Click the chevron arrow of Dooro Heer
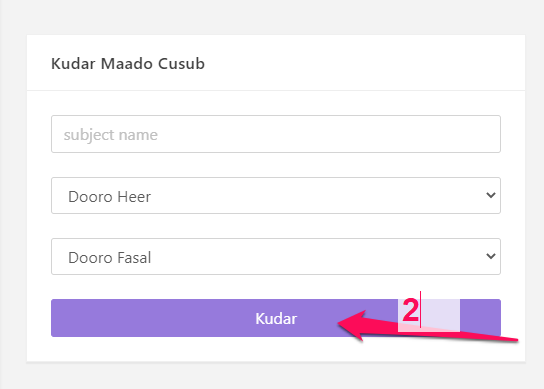The height and width of the screenshot is (389, 544). pos(491,195)
